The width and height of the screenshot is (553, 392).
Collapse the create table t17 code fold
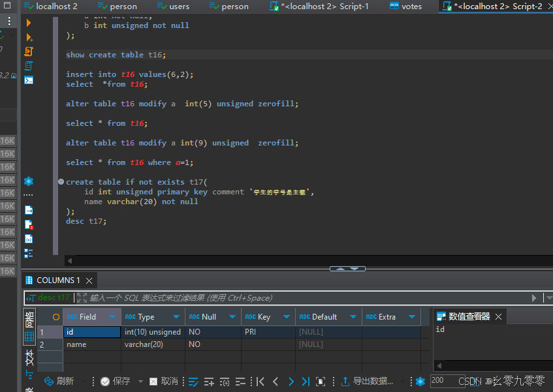tap(61, 182)
